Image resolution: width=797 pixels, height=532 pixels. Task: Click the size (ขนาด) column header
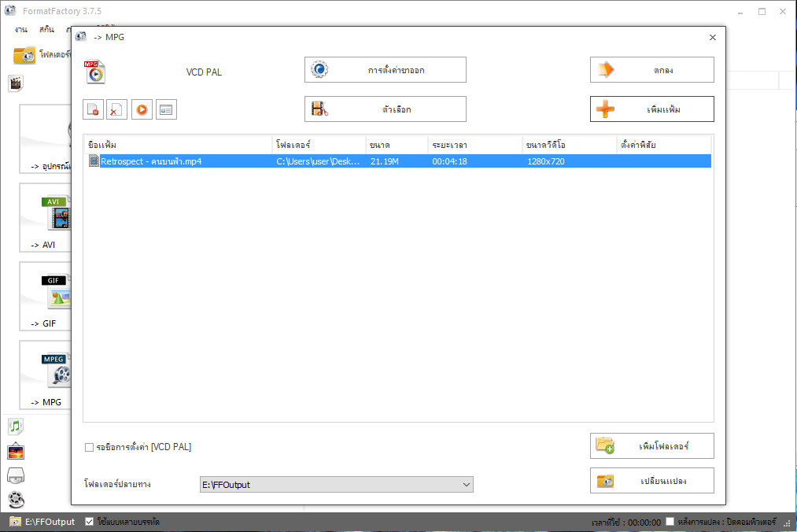[x=397, y=145]
